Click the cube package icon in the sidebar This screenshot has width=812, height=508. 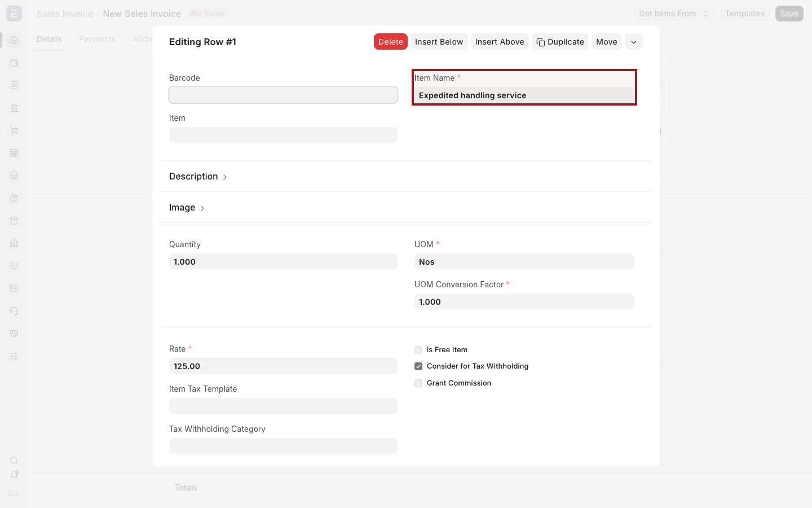(x=14, y=198)
